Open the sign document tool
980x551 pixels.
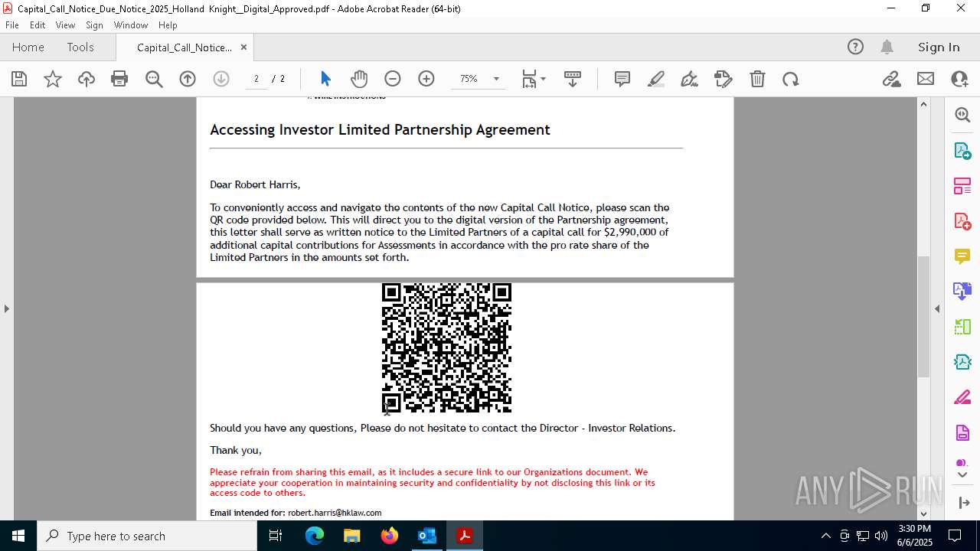point(689,79)
